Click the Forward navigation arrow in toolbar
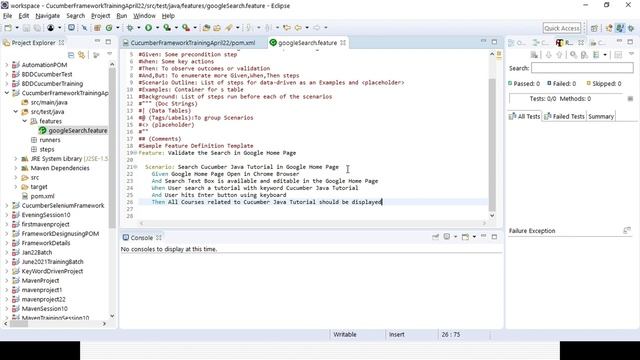 (x=317, y=28)
